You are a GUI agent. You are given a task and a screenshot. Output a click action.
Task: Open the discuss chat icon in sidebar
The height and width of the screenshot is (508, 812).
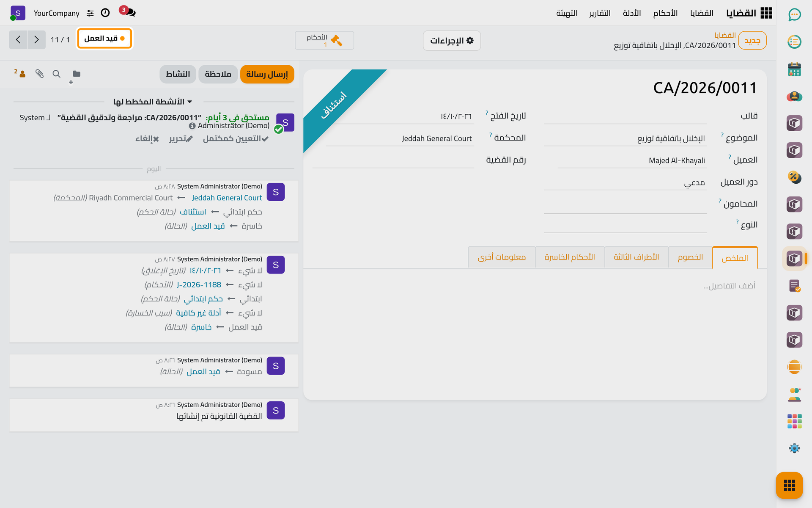(x=794, y=15)
